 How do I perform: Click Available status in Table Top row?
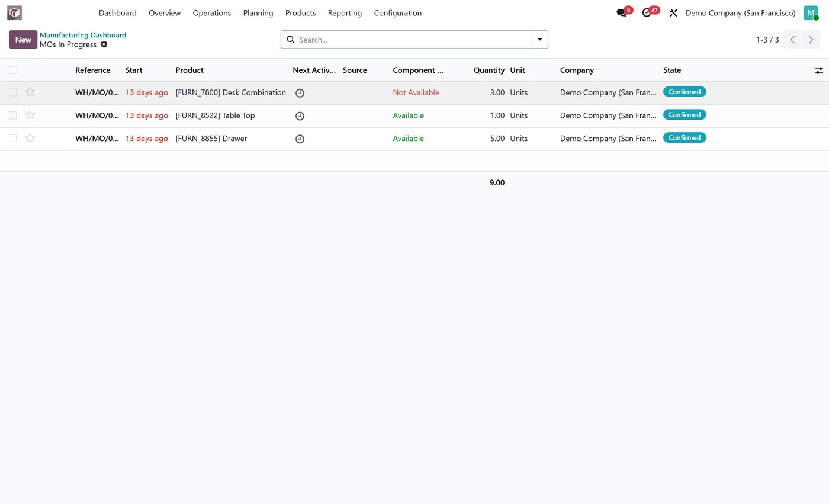point(409,115)
